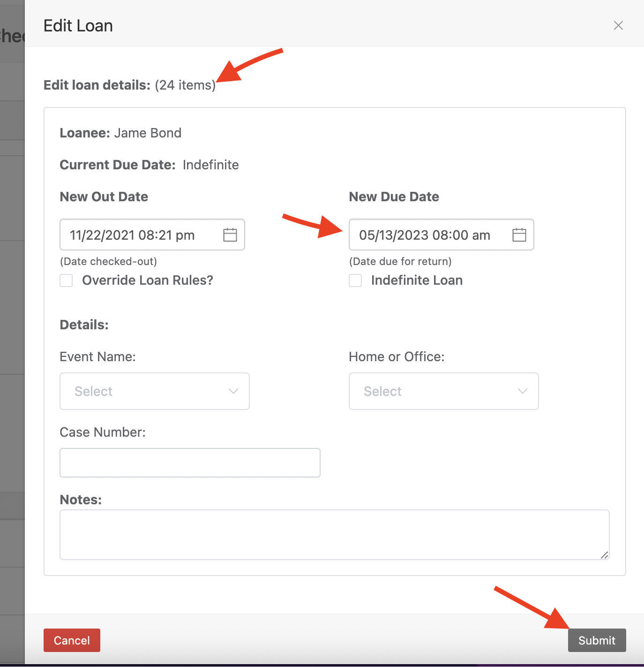Open the New Due Date calendar picker
Image resolution: width=644 pixels, height=667 pixels.
[519, 235]
